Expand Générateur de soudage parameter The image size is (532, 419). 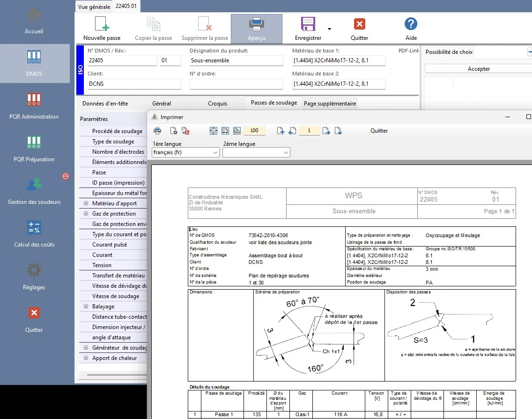coord(86,347)
